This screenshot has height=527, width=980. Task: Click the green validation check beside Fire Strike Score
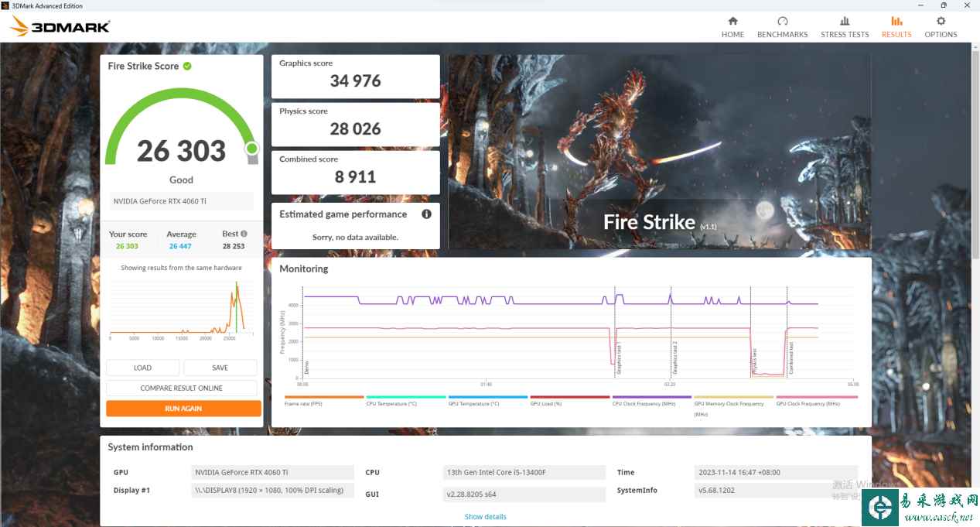tap(187, 66)
